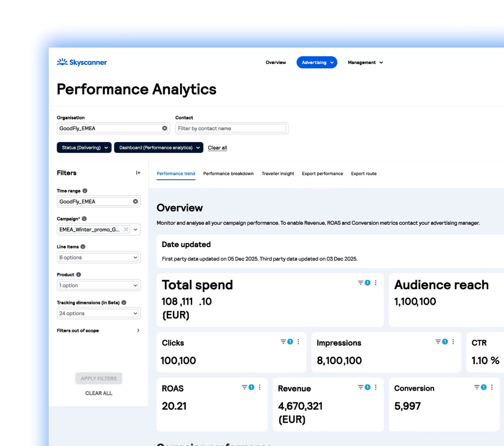Click the filter icon on the Total spend card
This screenshot has width=504, height=446.
(x=361, y=283)
